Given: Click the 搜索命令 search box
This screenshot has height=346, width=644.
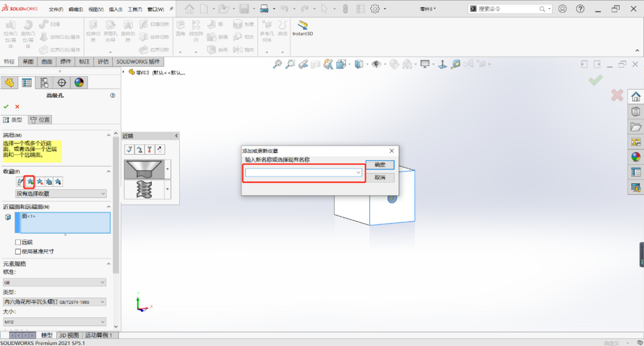Looking at the screenshot, I should tap(510, 9).
